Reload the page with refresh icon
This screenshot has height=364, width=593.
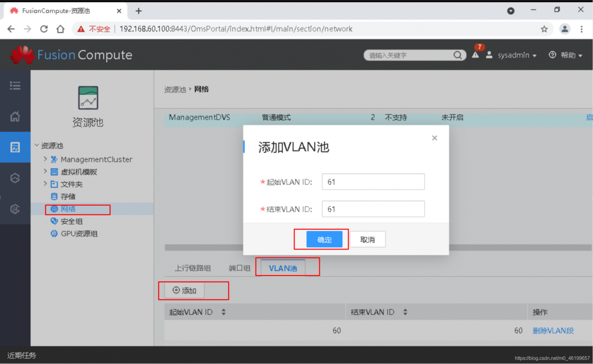pos(44,29)
